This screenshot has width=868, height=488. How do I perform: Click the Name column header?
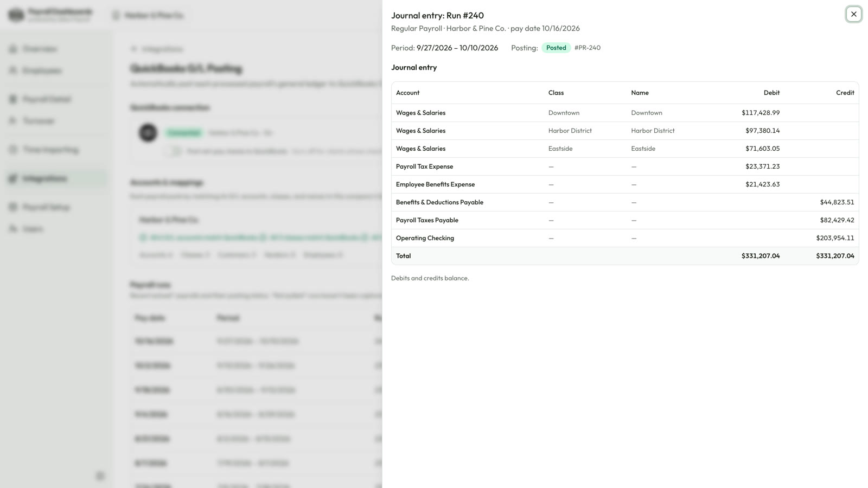click(640, 93)
